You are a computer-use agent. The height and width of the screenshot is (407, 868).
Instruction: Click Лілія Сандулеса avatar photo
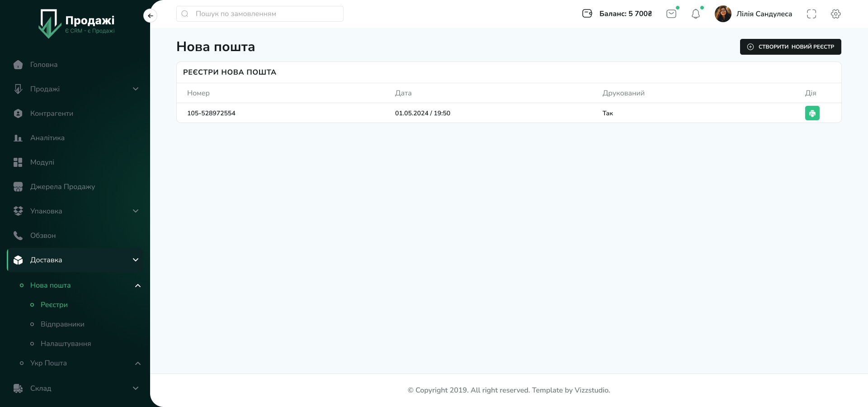[723, 14]
